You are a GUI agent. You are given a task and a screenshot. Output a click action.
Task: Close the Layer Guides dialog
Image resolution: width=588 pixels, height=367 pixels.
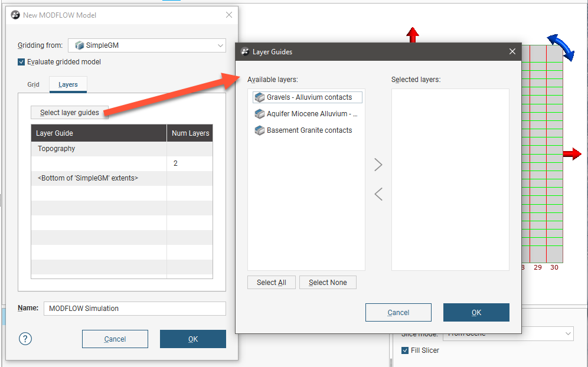pyautogui.click(x=512, y=52)
